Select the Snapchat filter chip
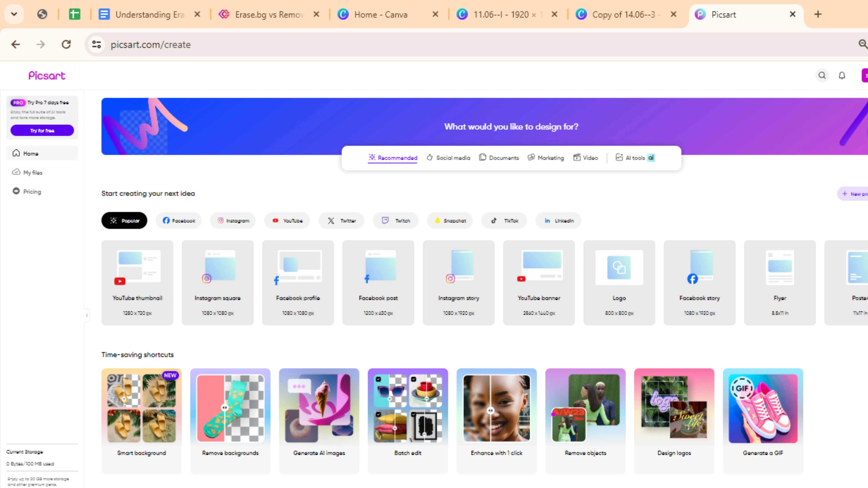 tap(450, 221)
